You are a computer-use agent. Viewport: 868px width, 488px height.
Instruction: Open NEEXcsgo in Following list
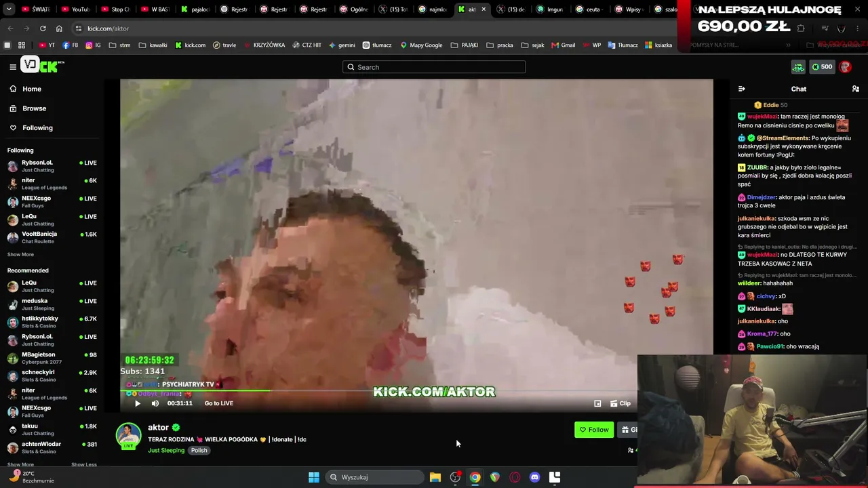coord(52,201)
